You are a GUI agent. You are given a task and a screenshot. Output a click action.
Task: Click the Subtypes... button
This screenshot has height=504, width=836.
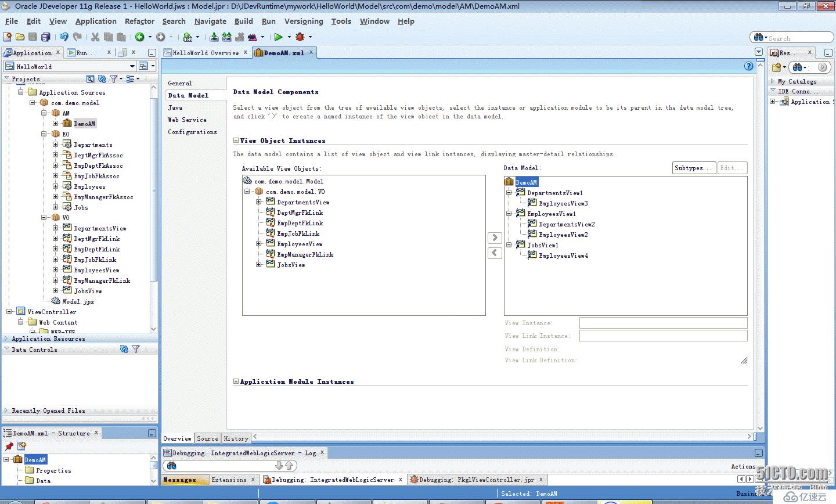694,168
